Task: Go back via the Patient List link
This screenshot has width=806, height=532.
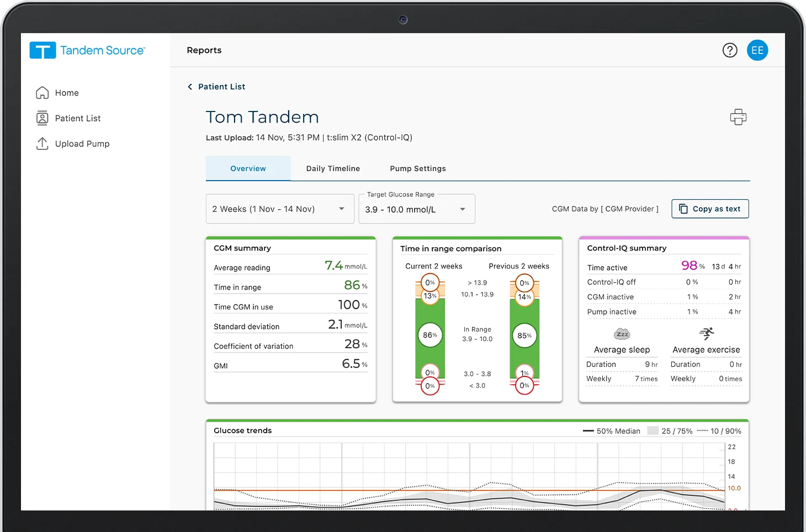Action: pos(222,87)
